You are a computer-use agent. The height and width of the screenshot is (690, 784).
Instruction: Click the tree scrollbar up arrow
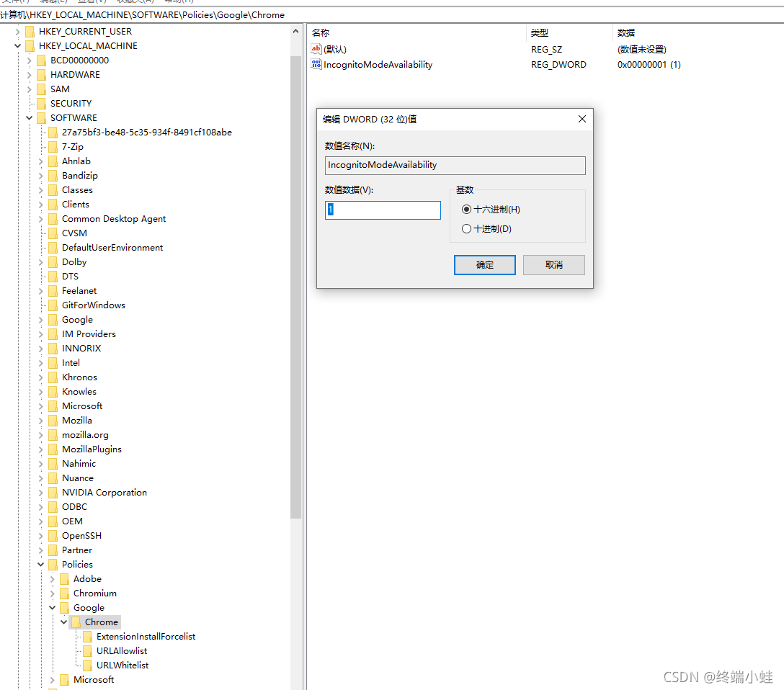pos(295,31)
